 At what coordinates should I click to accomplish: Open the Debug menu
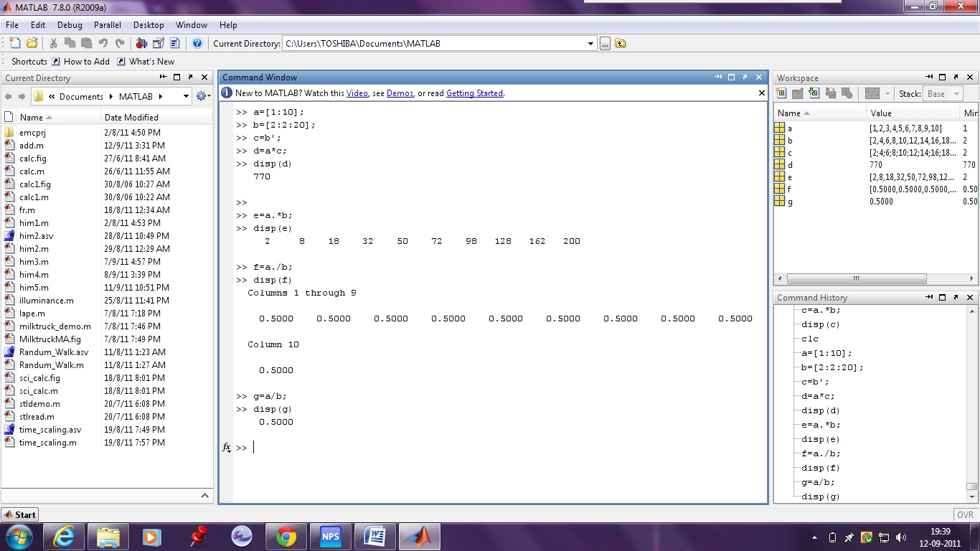point(70,24)
